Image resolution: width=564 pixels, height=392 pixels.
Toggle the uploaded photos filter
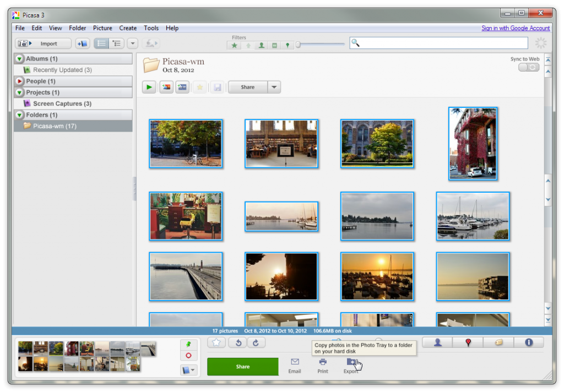click(x=248, y=45)
